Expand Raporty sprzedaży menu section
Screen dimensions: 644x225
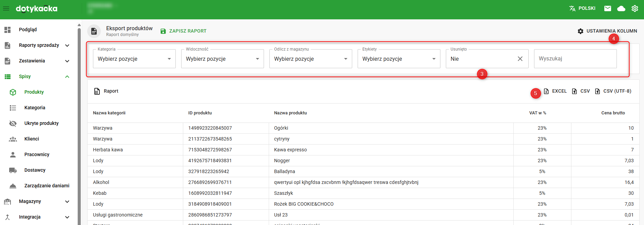click(x=67, y=45)
